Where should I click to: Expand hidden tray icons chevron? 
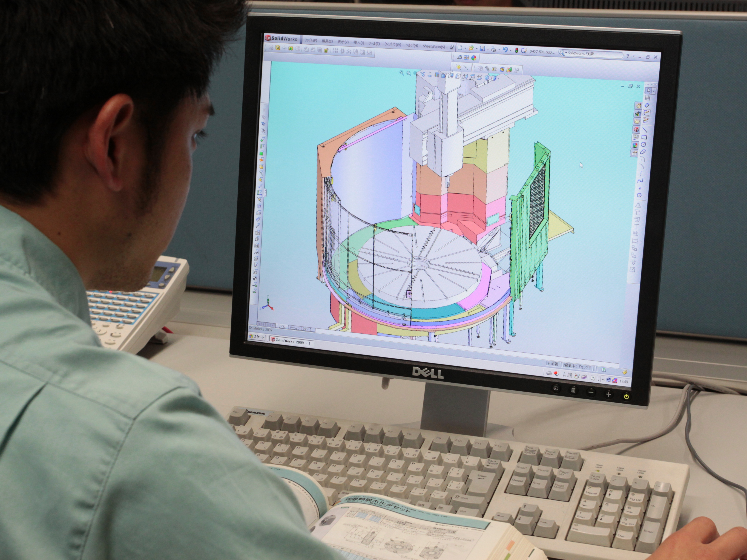[x=604, y=380]
